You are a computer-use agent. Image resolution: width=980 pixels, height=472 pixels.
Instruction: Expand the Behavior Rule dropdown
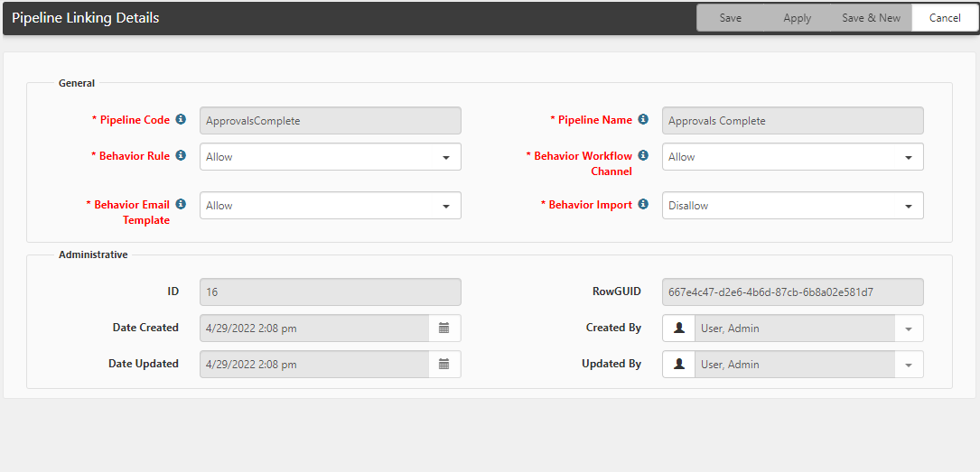[x=446, y=157]
